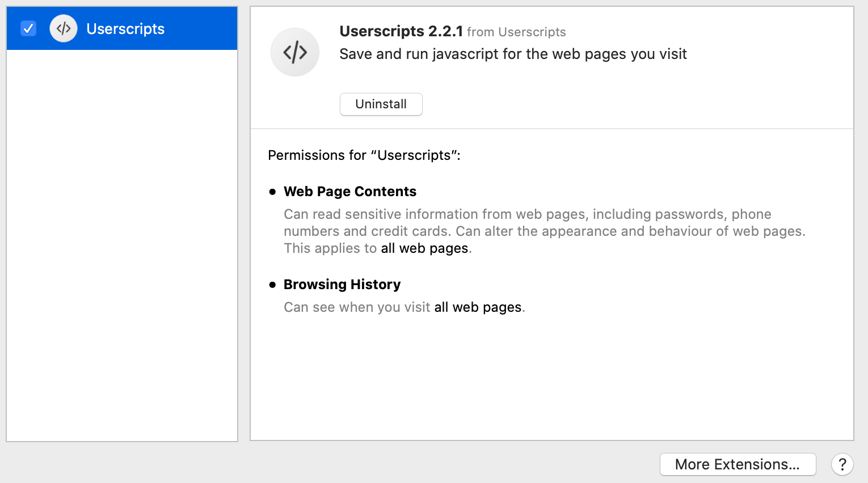The height and width of the screenshot is (483, 868).
Task: Click the "Browsing History" permission heading
Action: 342,285
